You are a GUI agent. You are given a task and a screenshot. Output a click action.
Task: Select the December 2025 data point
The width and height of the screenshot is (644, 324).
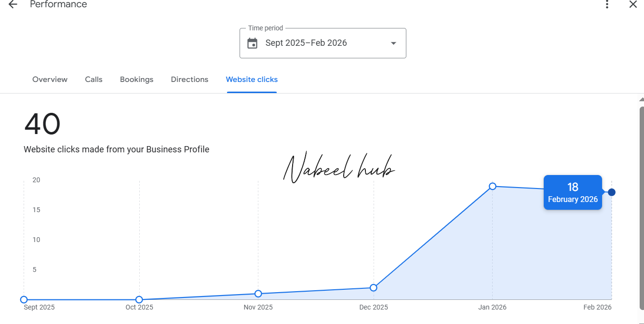[374, 287]
